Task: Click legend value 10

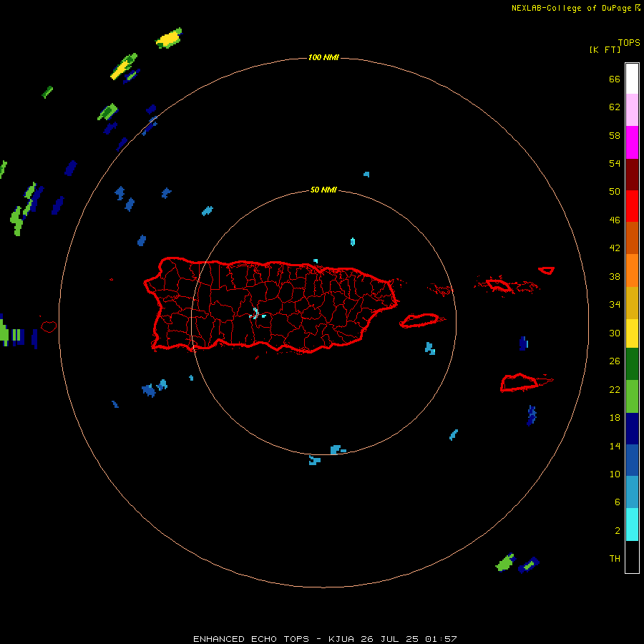Action: tap(615, 474)
